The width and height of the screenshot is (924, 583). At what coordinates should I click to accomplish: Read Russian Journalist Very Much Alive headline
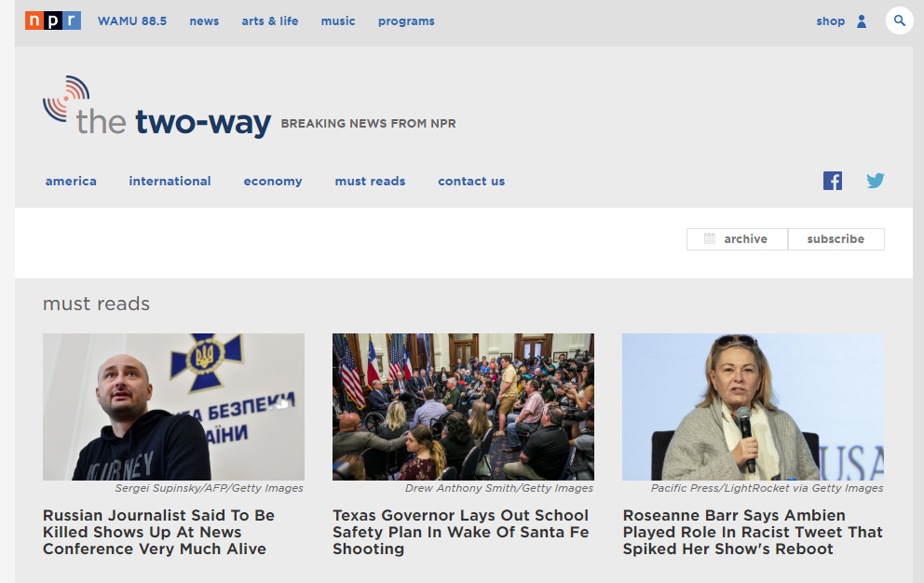click(158, 532)
